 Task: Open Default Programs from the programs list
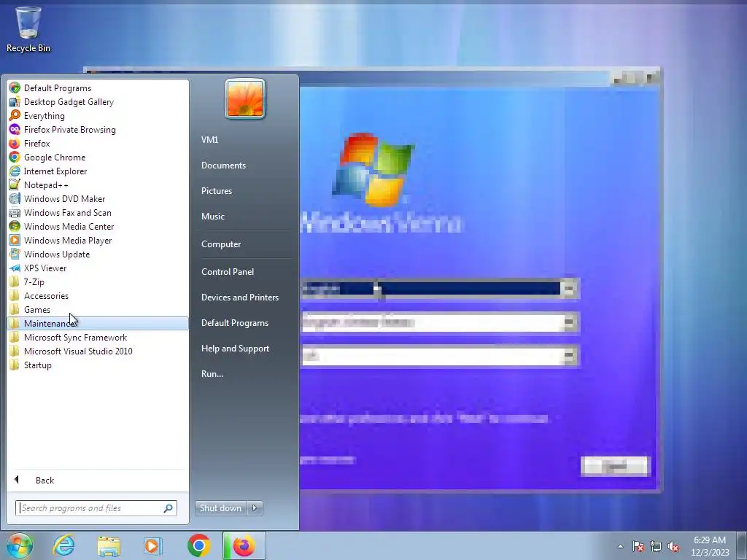point(98,88)
